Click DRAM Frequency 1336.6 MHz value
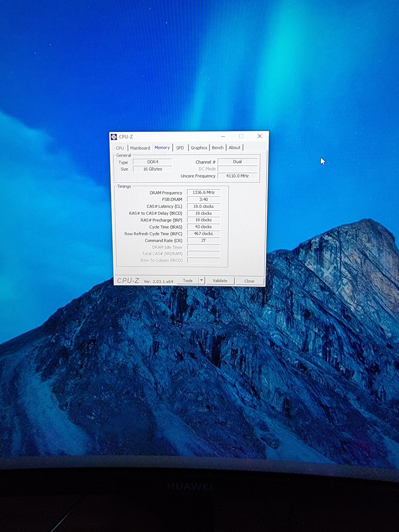399x532 pixels. click(x=203, y=192)
